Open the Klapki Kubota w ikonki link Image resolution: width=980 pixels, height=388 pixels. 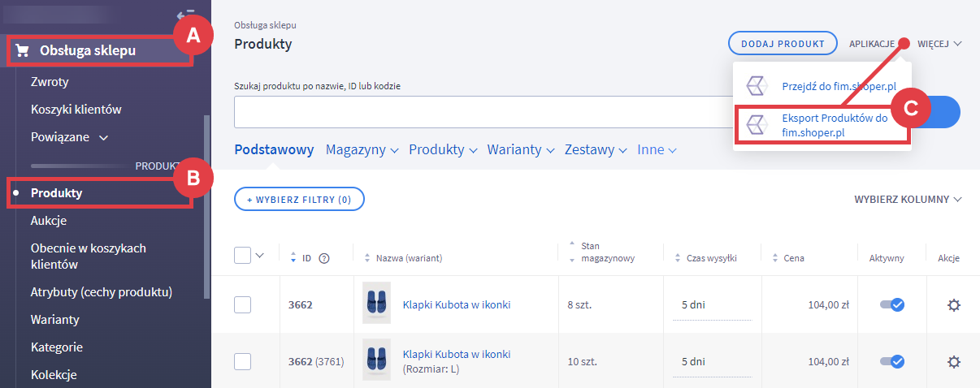pos(457,305)
